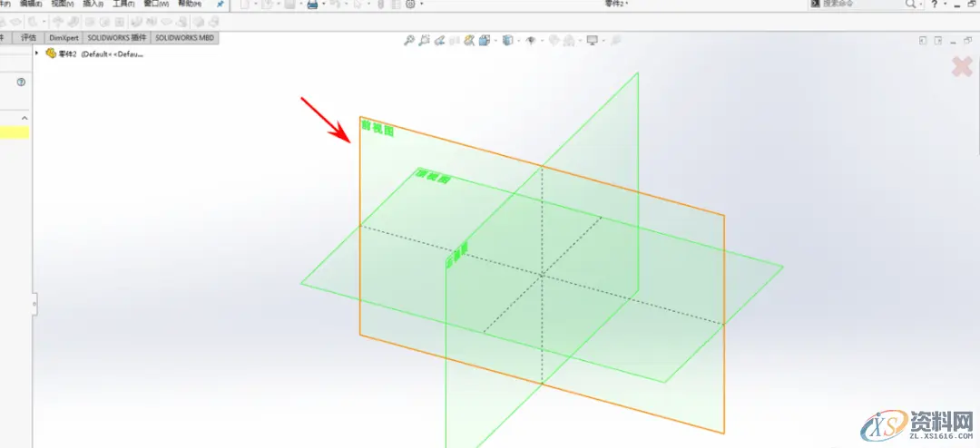Click the New document icon
This screenshot has width=980, height=448.
(x=245, y=4)
